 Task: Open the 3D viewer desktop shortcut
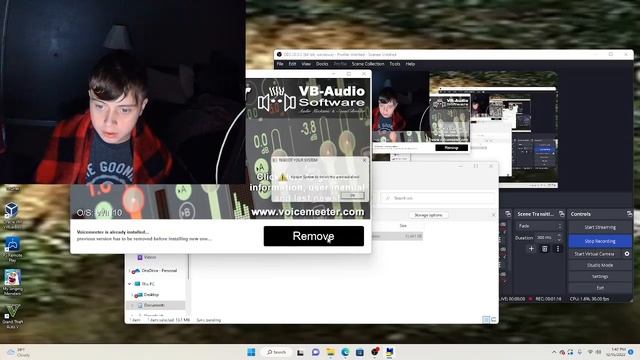(x=12, y=215)
